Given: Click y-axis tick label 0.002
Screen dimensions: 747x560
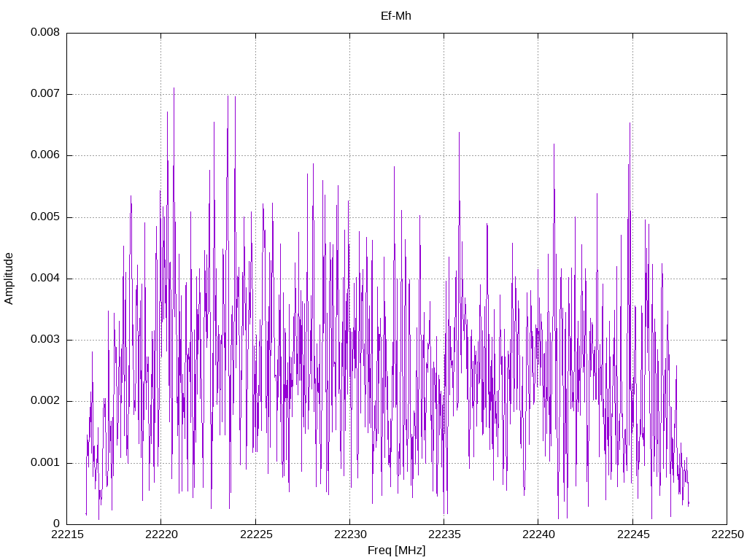Looking at the screenshot, I should 45,401.
